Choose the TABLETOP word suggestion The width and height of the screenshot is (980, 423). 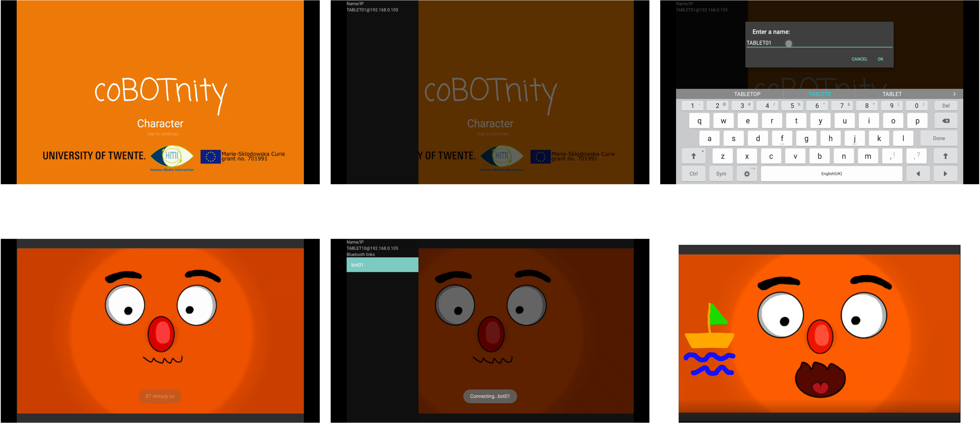point(747,94)
